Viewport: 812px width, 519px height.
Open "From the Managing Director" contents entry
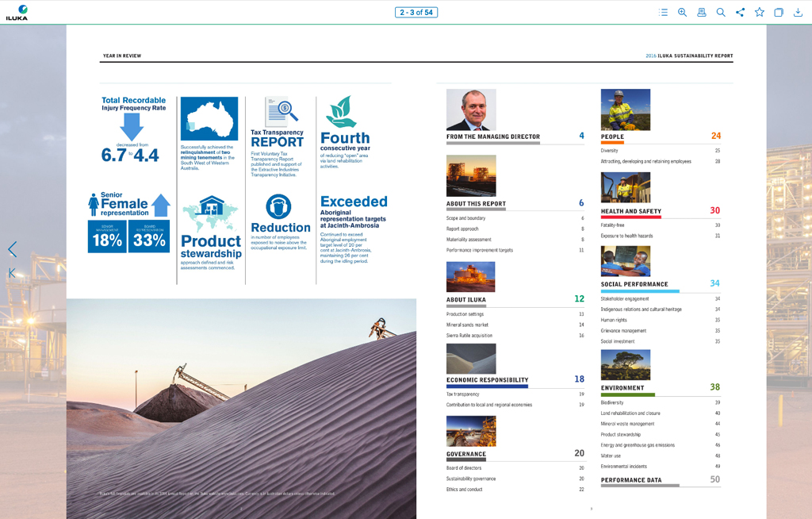click(x=493, y=136)
